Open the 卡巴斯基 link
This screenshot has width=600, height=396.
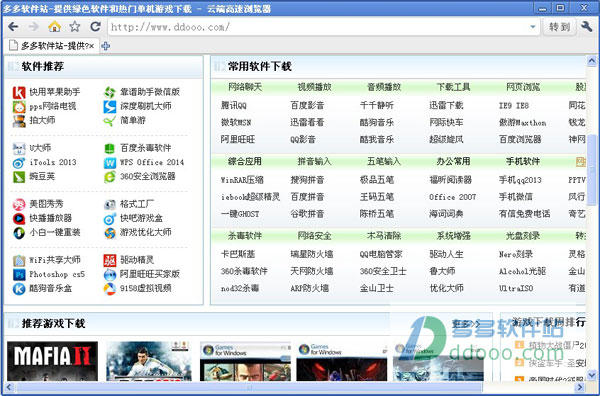pos(238,254)
